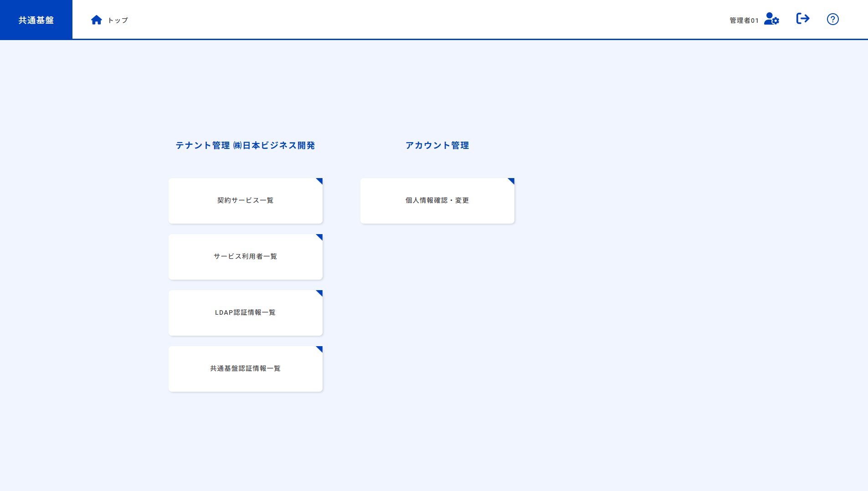Viewport: 868px width, 491px height.
Task: Click the テナント管理 ㈱日本ビジネス開発 heading
Action: (x=246, y=145)
